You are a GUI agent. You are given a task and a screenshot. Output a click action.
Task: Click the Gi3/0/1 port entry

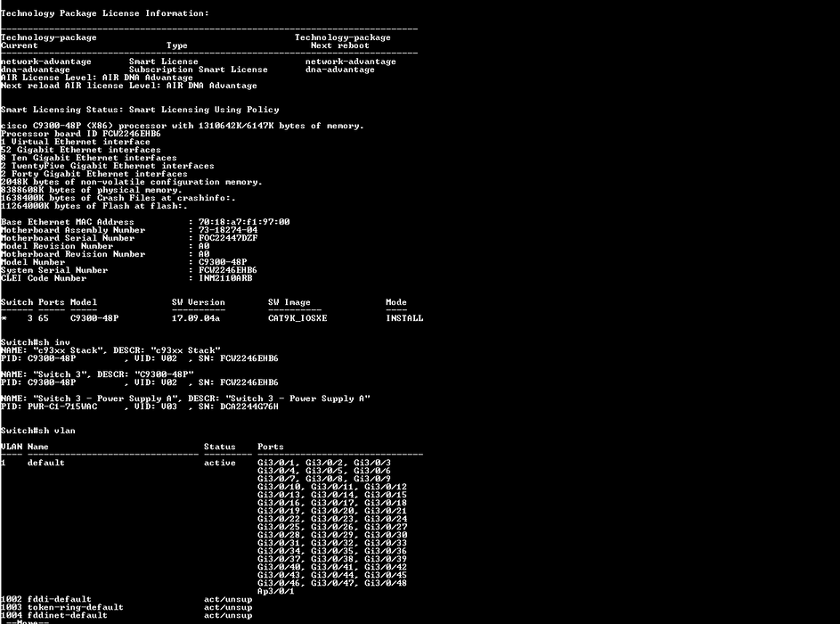click(x=276, y=463)
